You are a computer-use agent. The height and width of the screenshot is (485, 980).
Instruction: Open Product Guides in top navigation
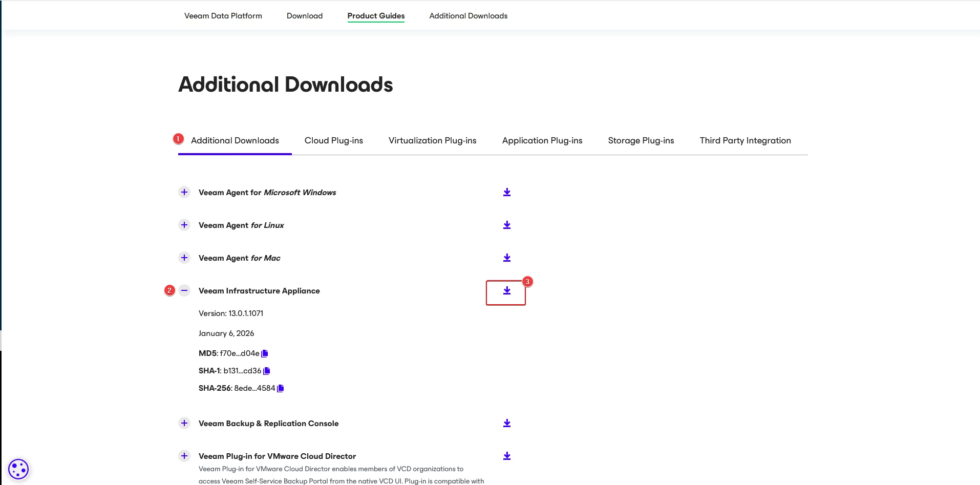(x=376, y=16)
